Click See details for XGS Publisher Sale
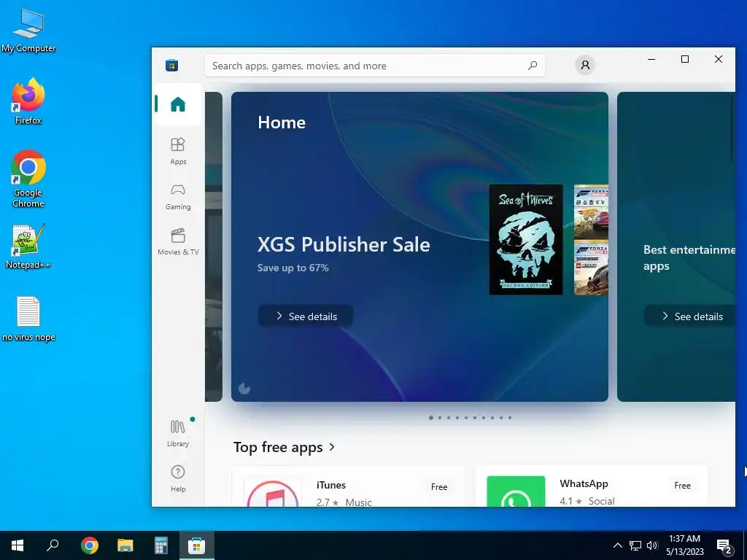This screenshot has width=747, height=560. tap(306, 316)
